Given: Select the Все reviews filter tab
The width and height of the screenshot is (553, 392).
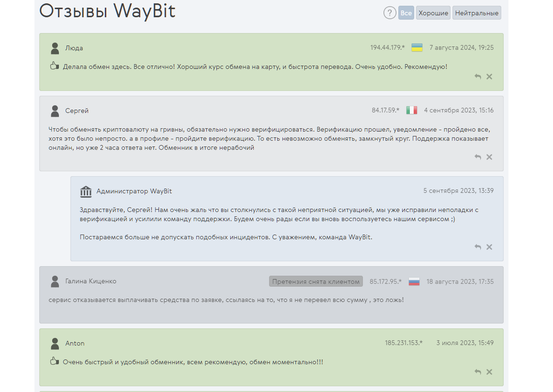Looking at the screenshot, I should [x=406, y=13].
